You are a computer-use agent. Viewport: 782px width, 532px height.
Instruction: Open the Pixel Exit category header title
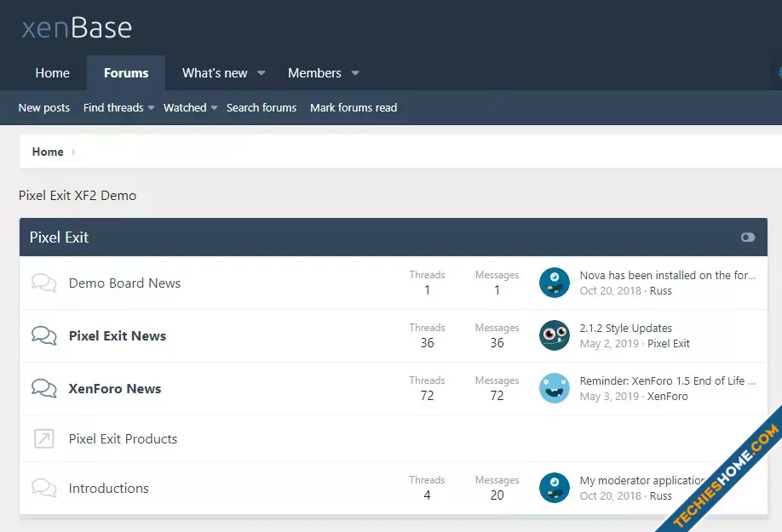[59, 237]
